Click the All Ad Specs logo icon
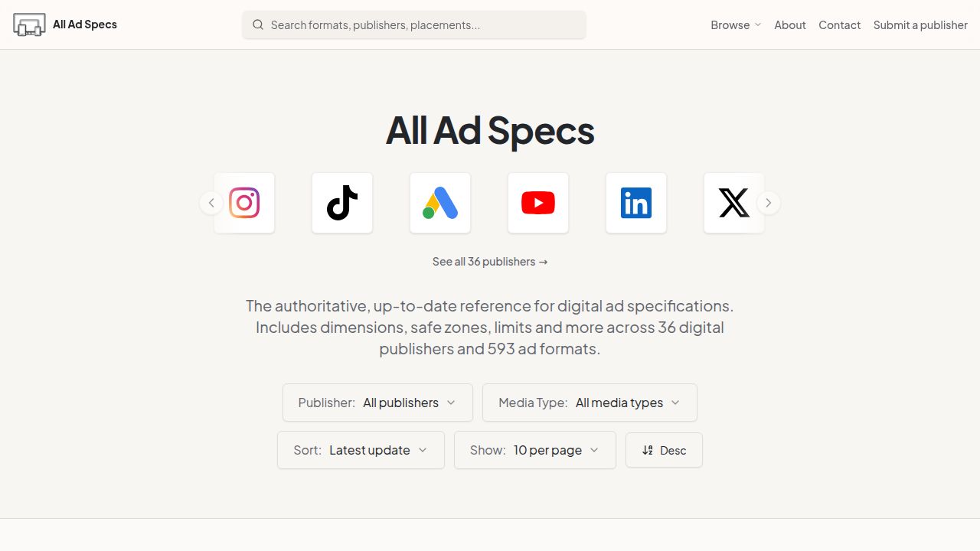The image size is (980, 551). [x=29, y=24]
